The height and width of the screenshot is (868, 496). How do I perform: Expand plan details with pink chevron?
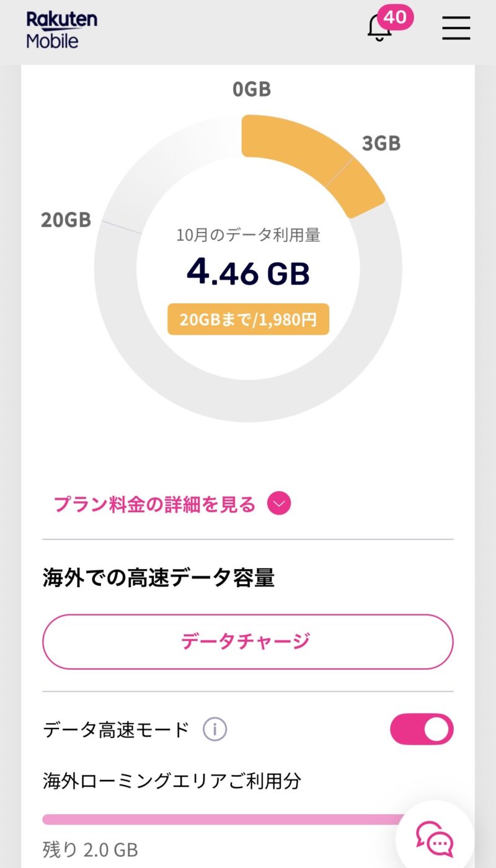point(279,504)
